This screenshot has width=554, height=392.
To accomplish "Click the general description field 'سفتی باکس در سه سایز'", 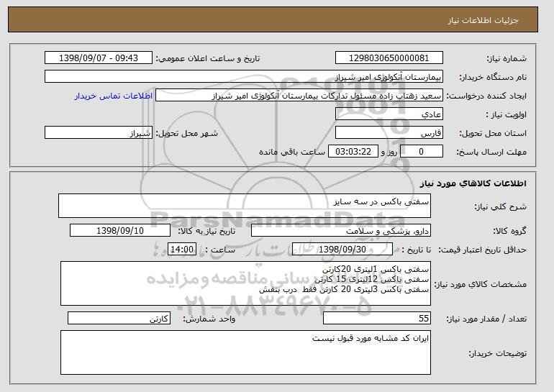I will [245, 206].
